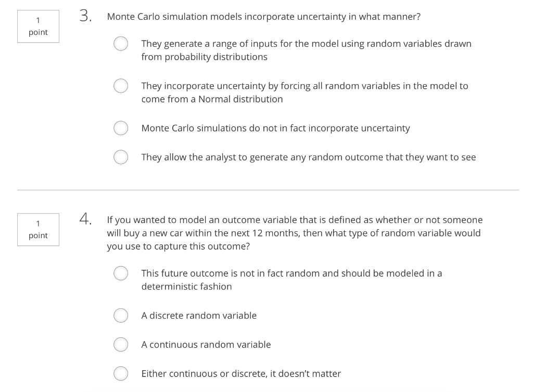Image resolution: width=533 pixels, height=392 pixels.
Task: Choose 'A discrete random variable' for question 4
Action: 121,316
